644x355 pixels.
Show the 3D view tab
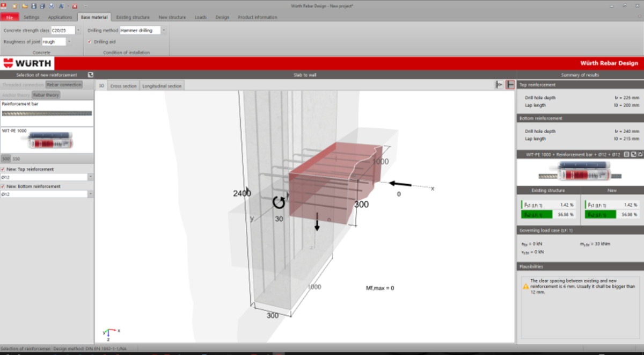tap(101, 86)
